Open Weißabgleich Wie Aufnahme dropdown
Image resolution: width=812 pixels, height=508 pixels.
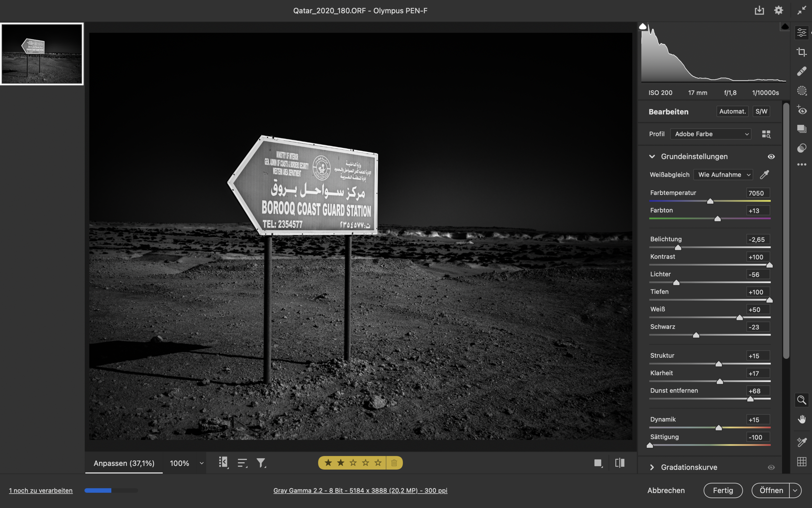coord(723,175)
